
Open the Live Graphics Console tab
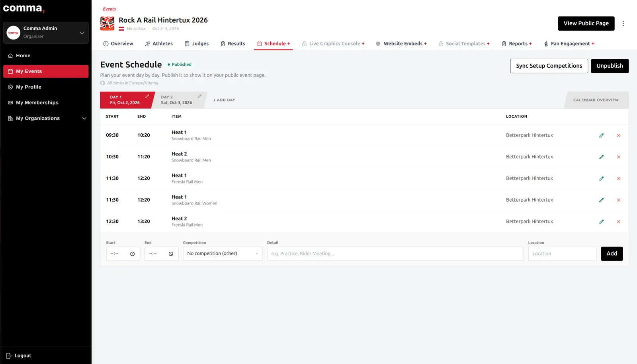pos(333,44)
